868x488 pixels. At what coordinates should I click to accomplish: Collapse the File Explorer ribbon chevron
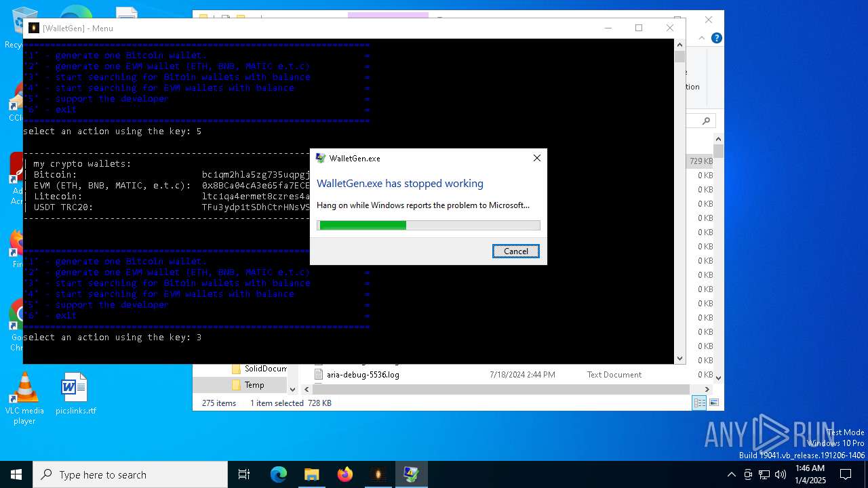pos(703,38)
